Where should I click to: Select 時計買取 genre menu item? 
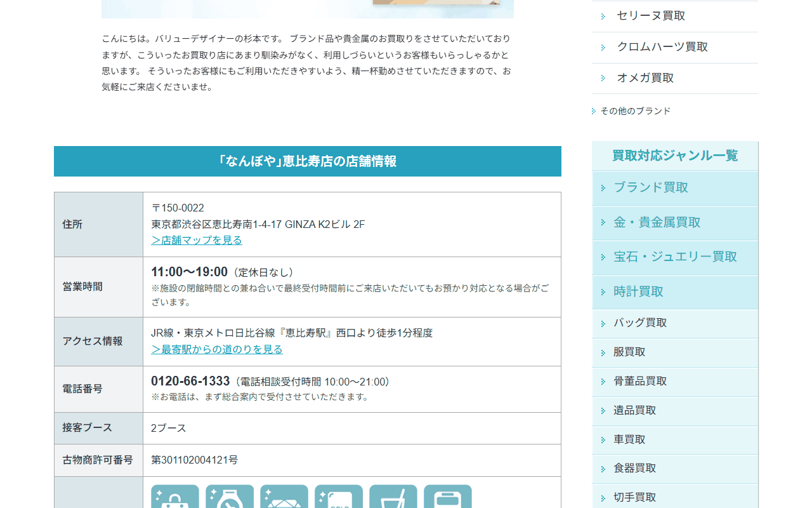coord(675,292)
